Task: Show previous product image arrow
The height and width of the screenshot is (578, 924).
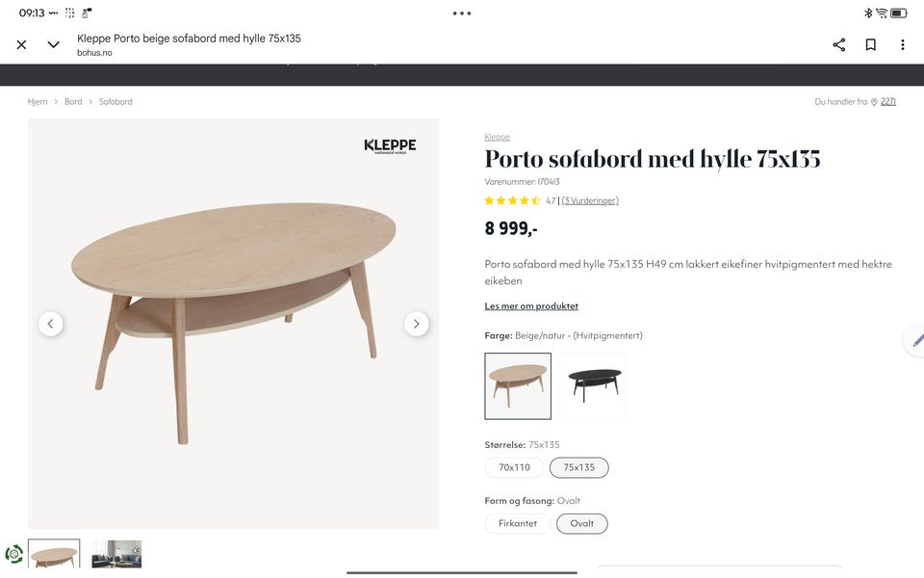Action: [x=51, y=324]
